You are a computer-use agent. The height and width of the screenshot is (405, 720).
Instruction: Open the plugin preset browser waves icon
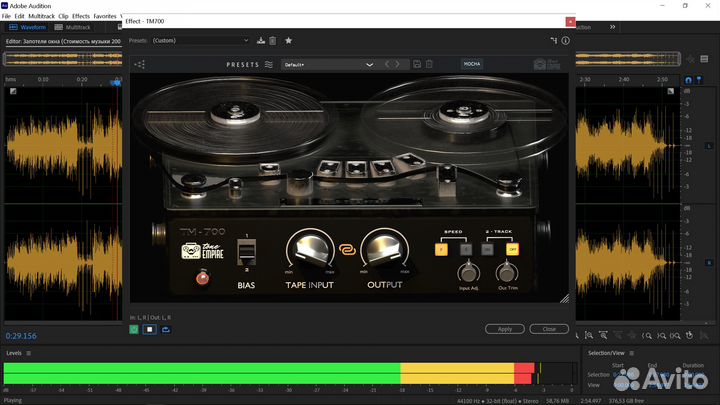point(269,64)
